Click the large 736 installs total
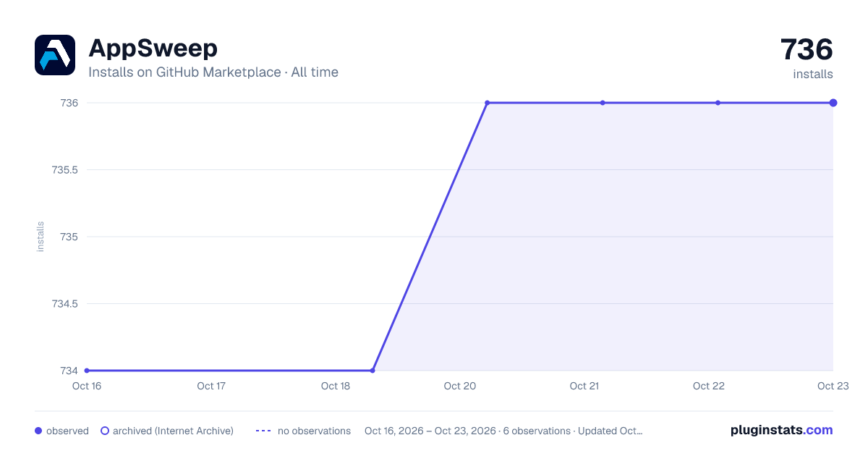The height and width of the screenshot is (456, 868). point(807,49)
